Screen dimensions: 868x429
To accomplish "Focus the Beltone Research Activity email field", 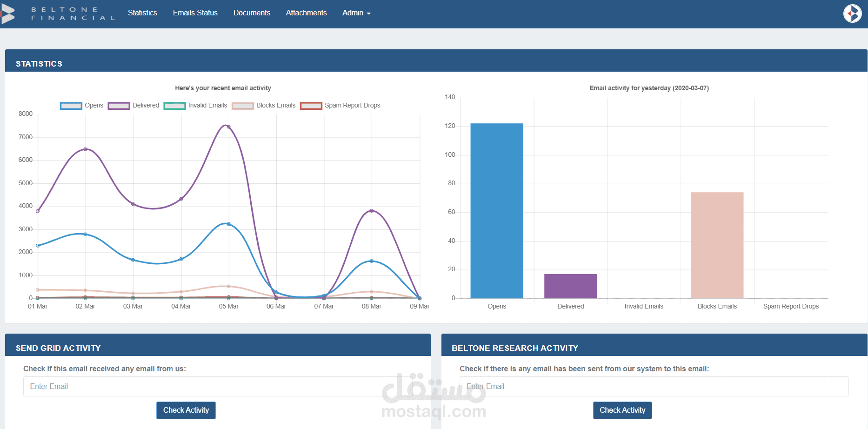I will tap(654, 387).
